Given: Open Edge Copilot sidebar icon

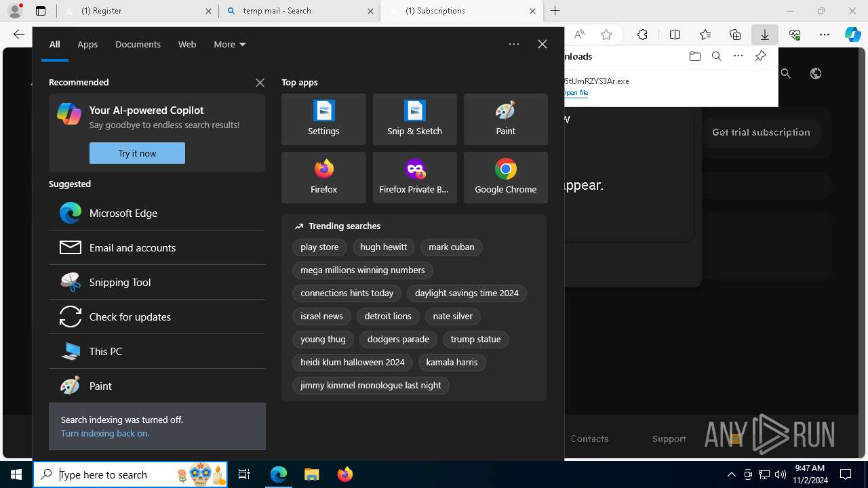Looking at the screenshot, I should [852, 35].
